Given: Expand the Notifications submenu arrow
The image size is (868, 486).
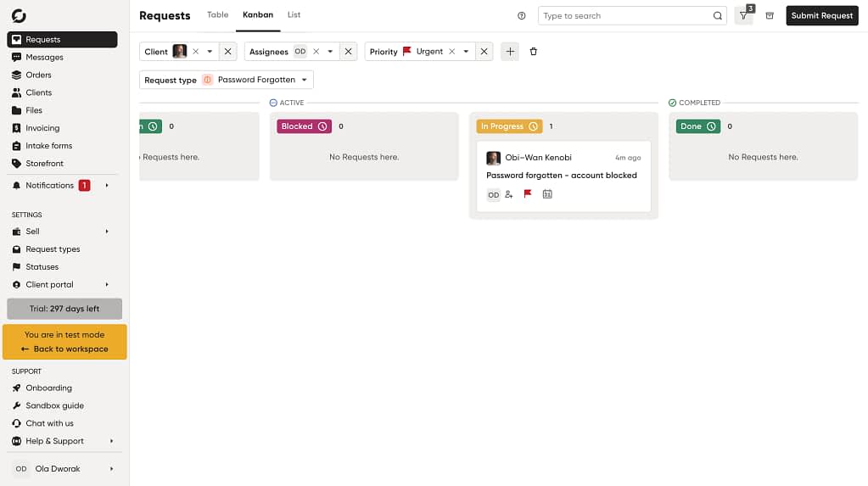Looking at the screenshot, I should pyautogui.click(x=107, y=186).
